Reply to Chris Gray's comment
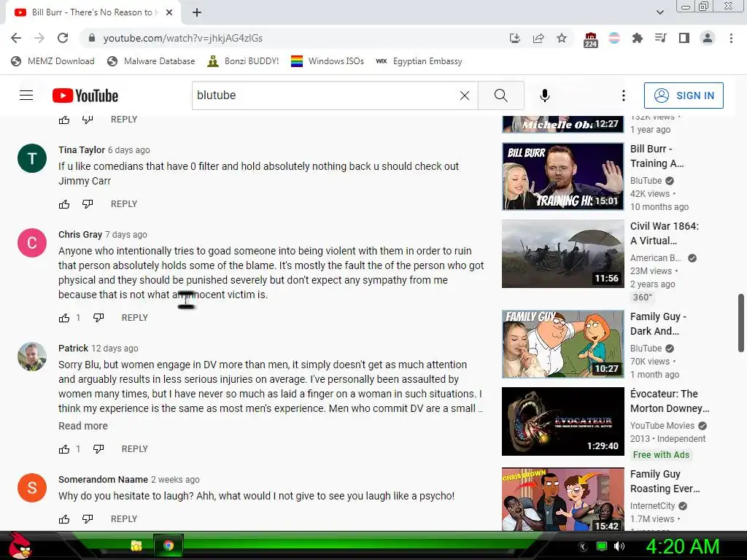 pyautogui.click(x=135, y=318)
